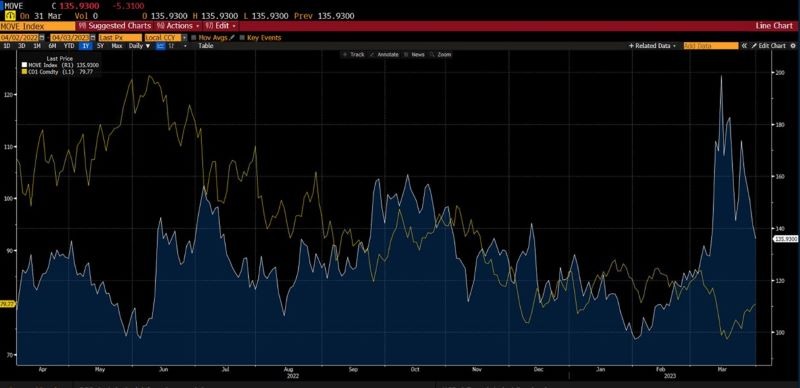Click the Prev 135.9300 value in header

[x=324, y=16]
